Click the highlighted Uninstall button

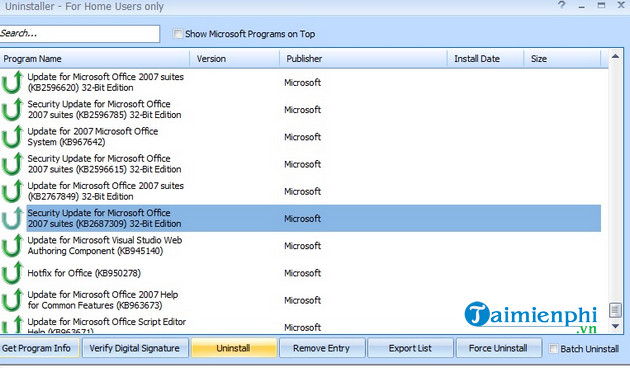tap(234, 348)
